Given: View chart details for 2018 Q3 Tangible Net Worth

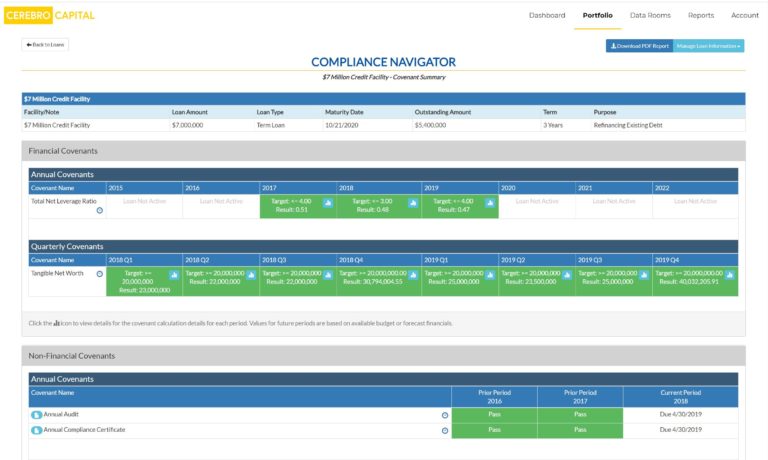Looking at the screenshot, I should [328, 275].
